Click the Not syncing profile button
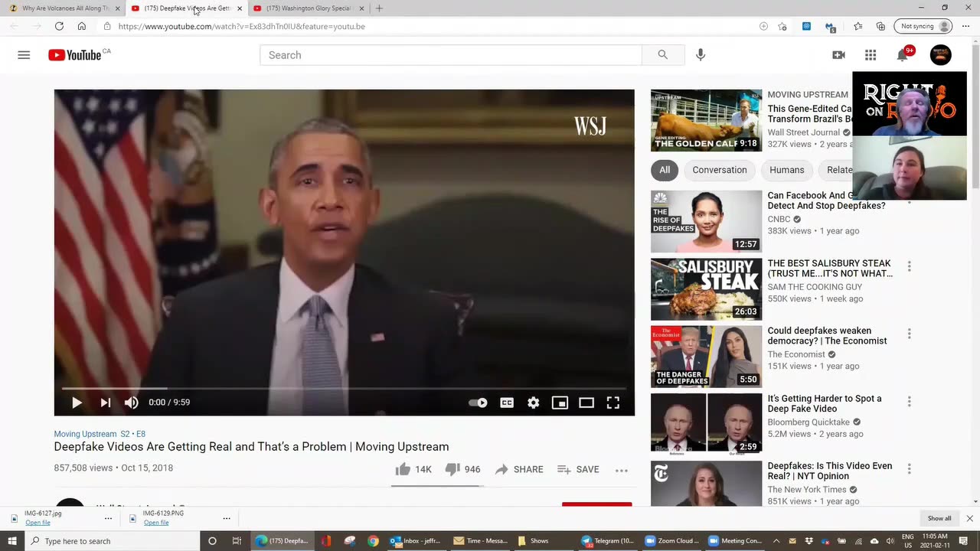Image resolution: width=980 pixels, height=551 pixels. [x=923, y=26]
